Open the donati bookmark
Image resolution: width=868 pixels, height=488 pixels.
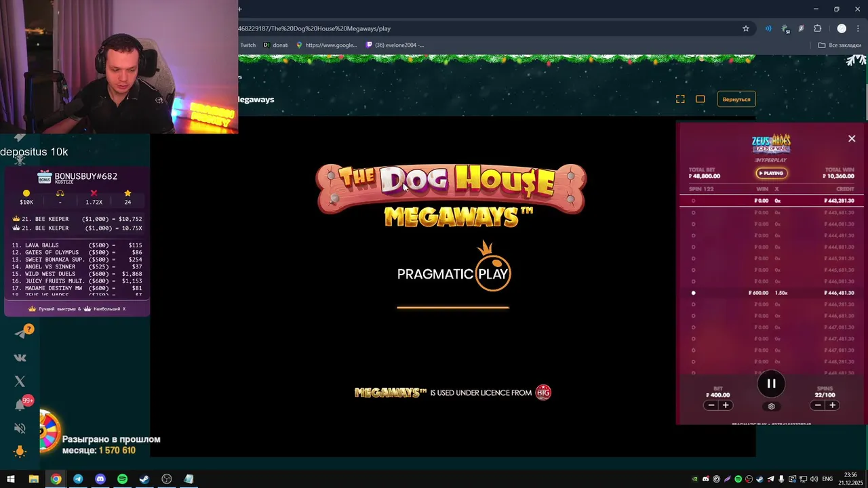[276, 45]
